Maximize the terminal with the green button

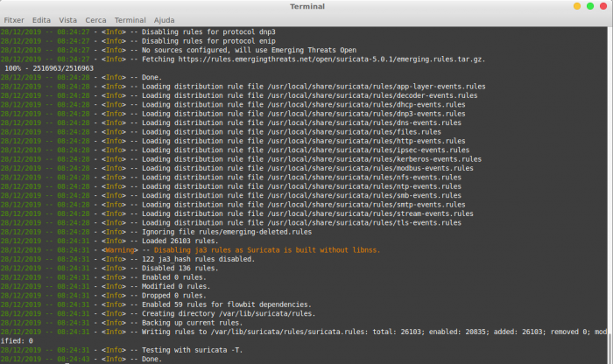[x=589, y=6]
